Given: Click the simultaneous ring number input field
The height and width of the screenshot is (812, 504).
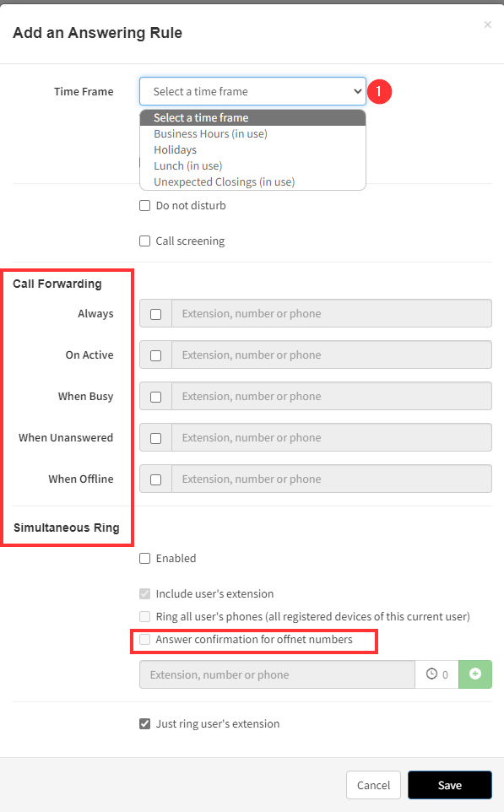Looking at the screenshot, I should 277,674.
